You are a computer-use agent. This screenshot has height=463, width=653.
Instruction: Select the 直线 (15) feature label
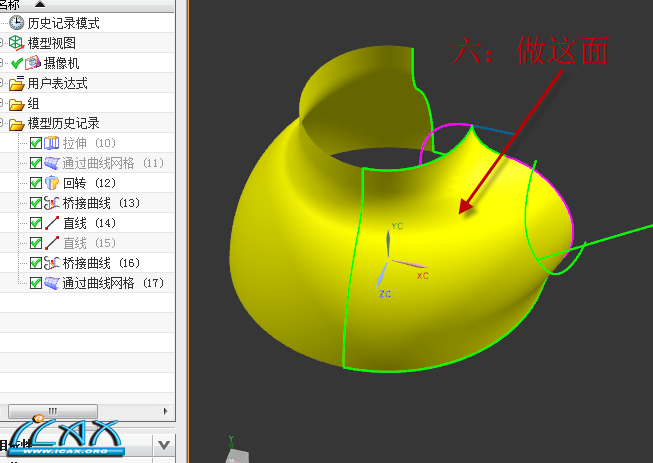[x=89, y=243]
